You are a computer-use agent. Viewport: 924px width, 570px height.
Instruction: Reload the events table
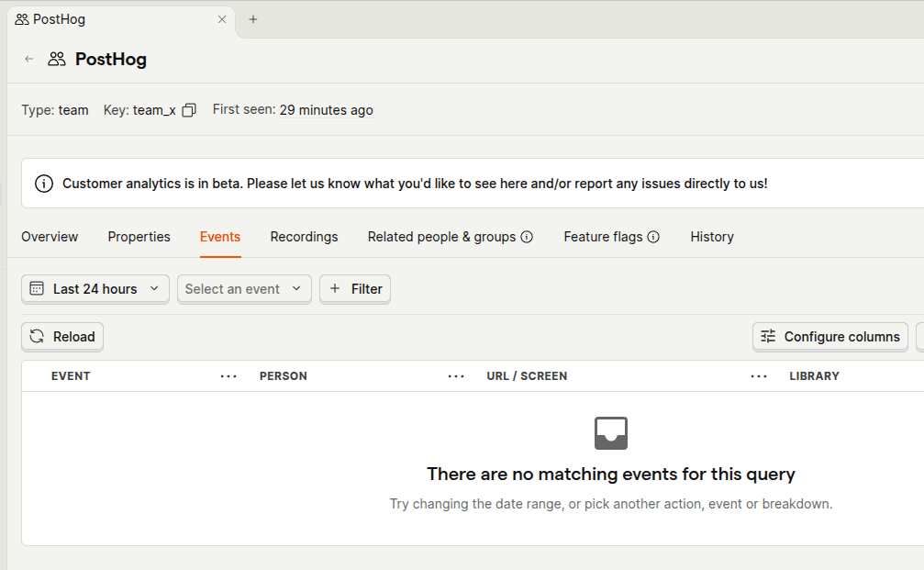62,337
